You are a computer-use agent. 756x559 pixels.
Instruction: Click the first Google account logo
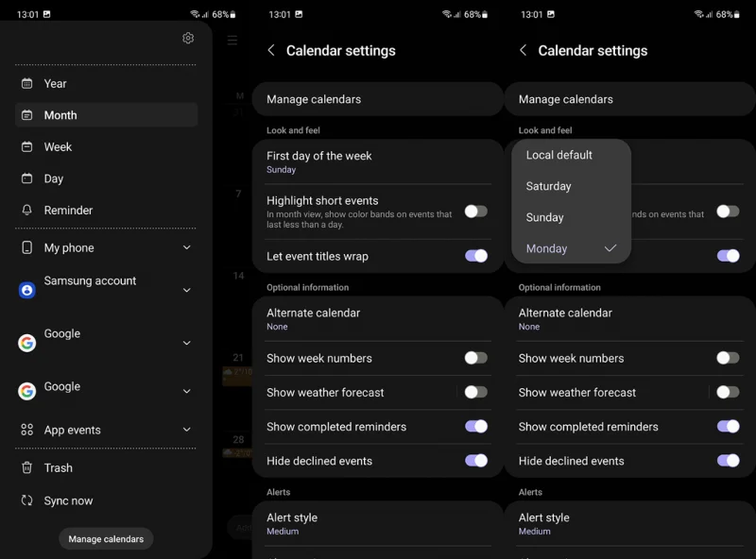27,343
